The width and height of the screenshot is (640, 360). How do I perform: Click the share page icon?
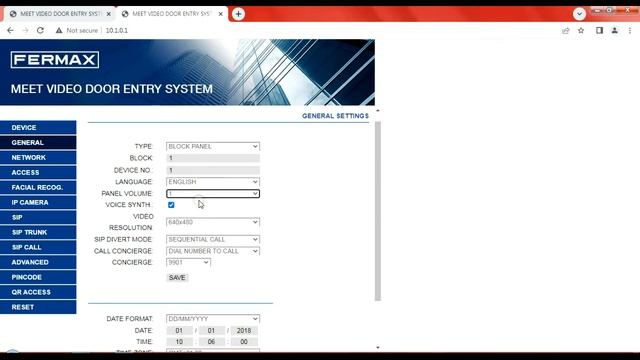(x=566, y=30)
